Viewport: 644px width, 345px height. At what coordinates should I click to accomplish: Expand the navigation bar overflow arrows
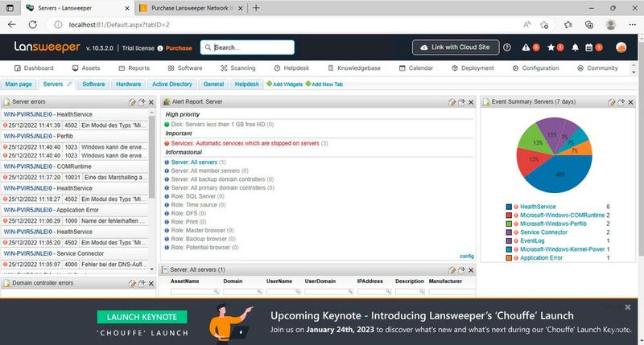(634, 68)
